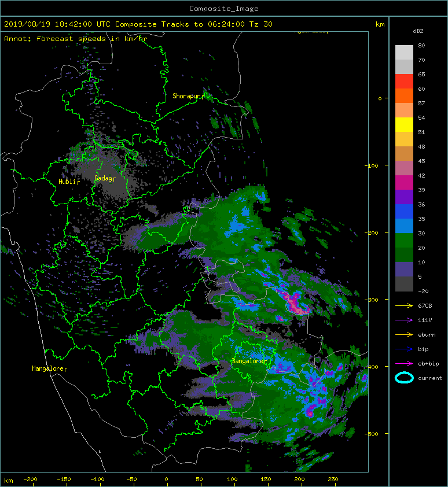Click the -100 y-axis tick label
The height and width of the screenshot is (487, 448).
tap(372, 165)
